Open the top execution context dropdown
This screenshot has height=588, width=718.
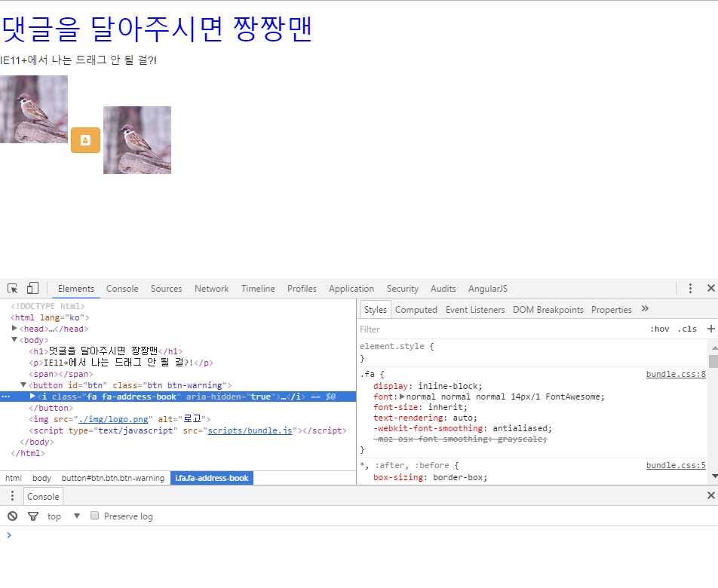[63, 516]
